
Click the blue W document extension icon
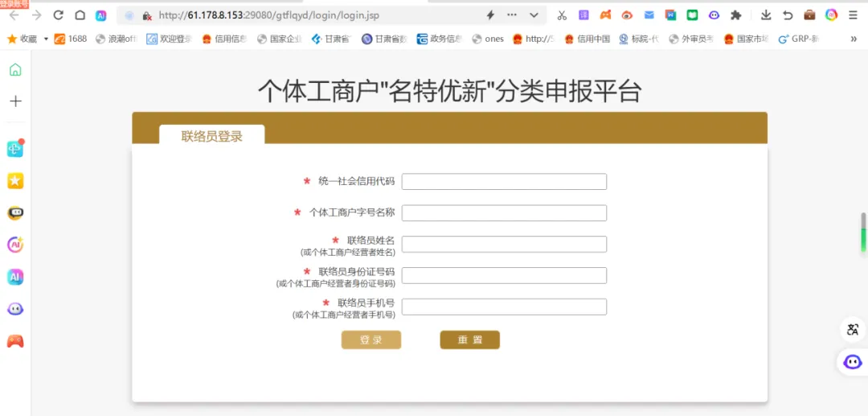(671, 15)
